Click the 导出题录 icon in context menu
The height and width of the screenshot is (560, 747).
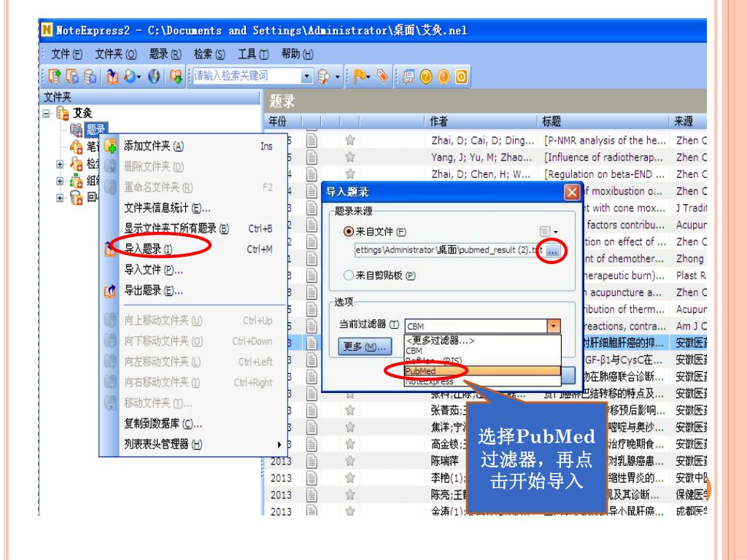[x=110, y=290]
